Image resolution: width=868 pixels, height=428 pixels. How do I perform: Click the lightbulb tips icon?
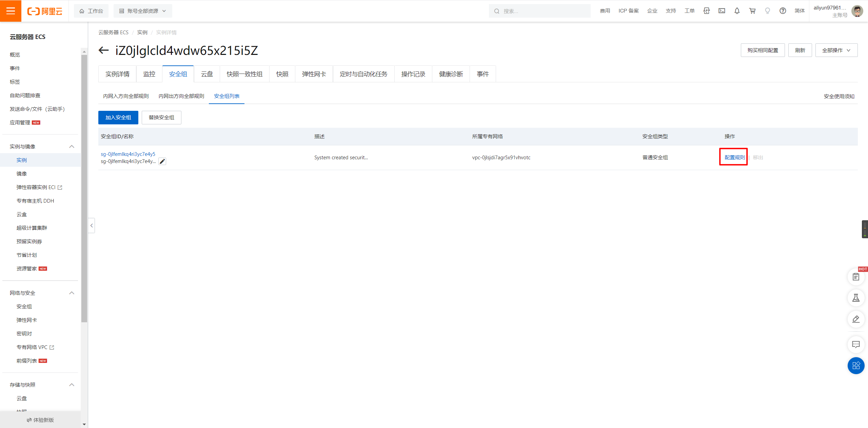[x=768, y=11]
